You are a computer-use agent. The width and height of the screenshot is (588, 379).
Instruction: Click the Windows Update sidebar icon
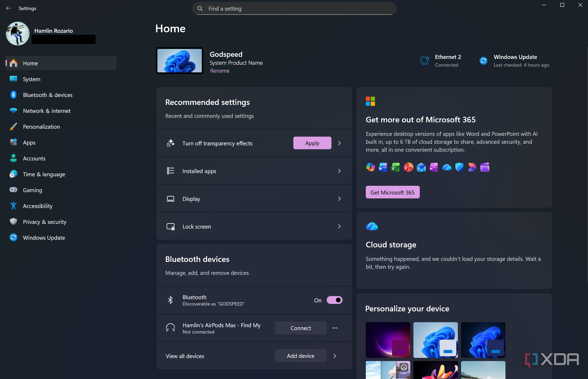tap(13, 237)
